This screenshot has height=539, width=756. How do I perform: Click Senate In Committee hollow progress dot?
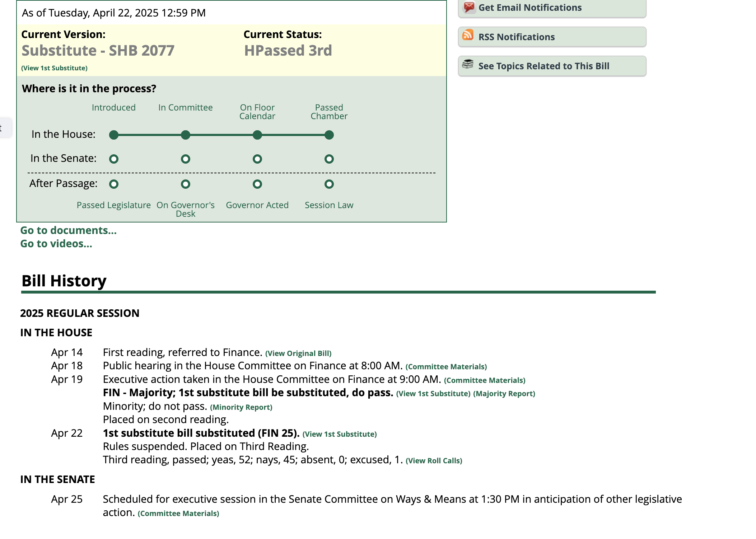186,159
